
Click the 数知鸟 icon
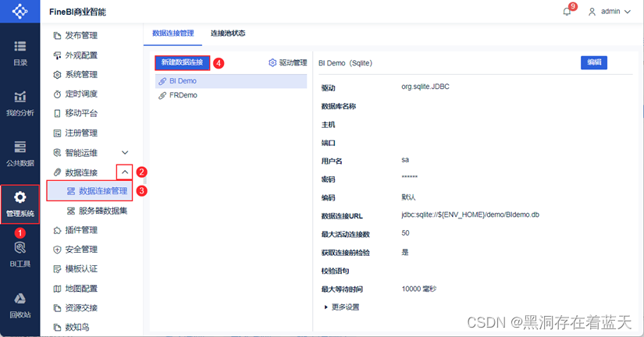(x=57, y=328)
